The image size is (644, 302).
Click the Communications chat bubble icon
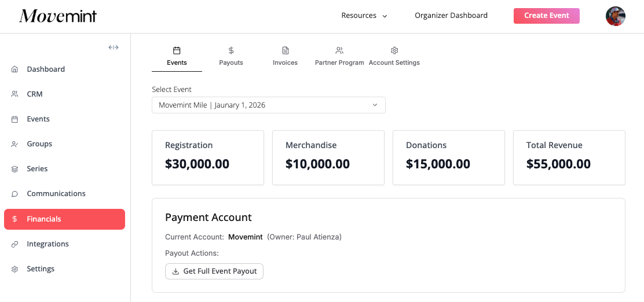click(15, 194)
